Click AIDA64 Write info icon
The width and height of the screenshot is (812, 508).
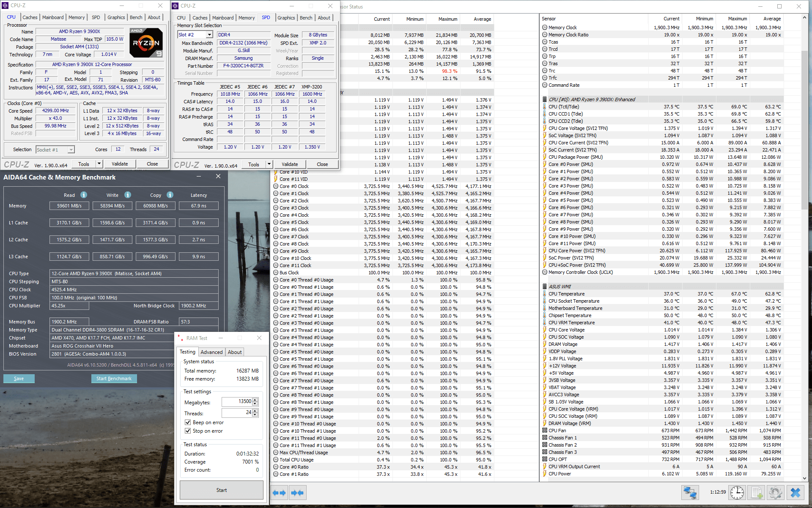pos(128,195)
